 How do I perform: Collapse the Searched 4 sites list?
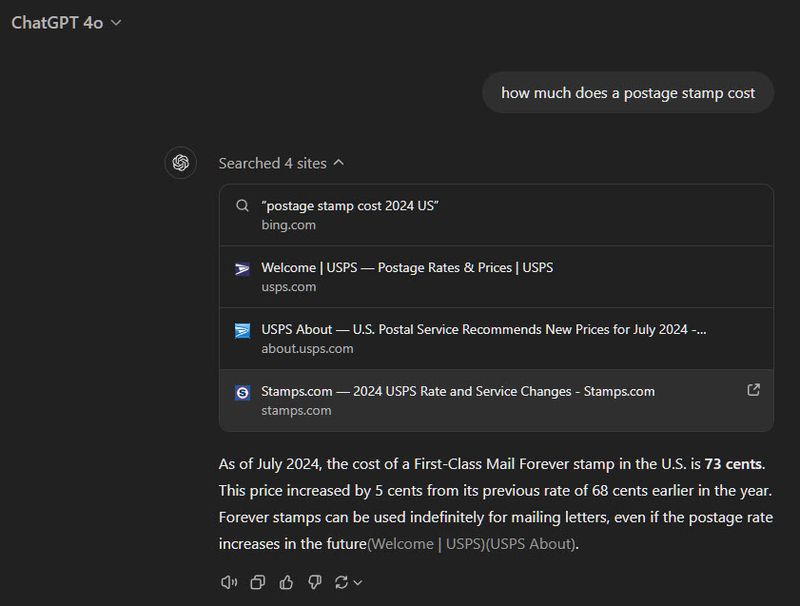[x=281, y=163]
